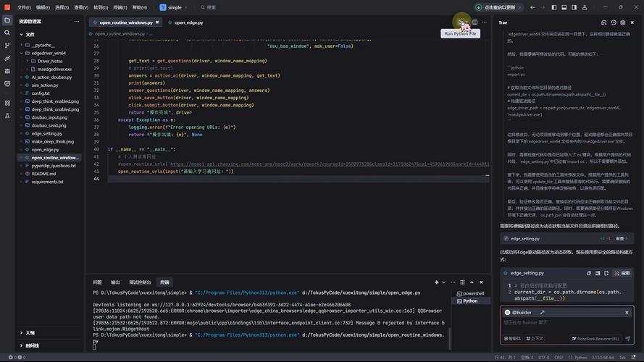Toggle the secondary side bar layout icon
This screenshot has height=362, width=644.
click(574, 7)
